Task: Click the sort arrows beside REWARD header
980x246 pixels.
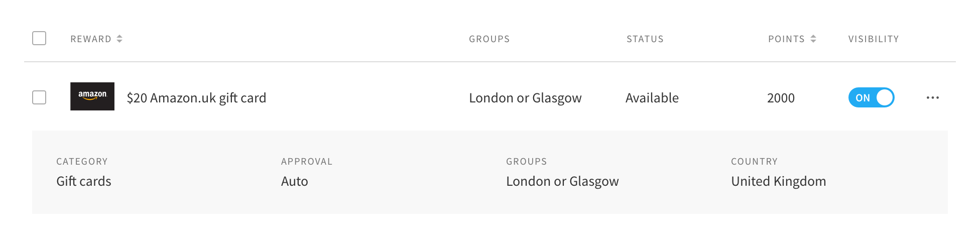Action: click(119, 39)
